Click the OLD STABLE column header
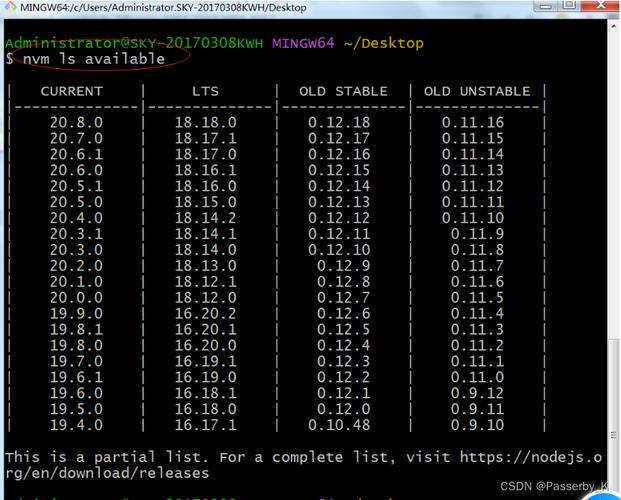The height and width of the screenshot is (500, 621). coord(343,91)
